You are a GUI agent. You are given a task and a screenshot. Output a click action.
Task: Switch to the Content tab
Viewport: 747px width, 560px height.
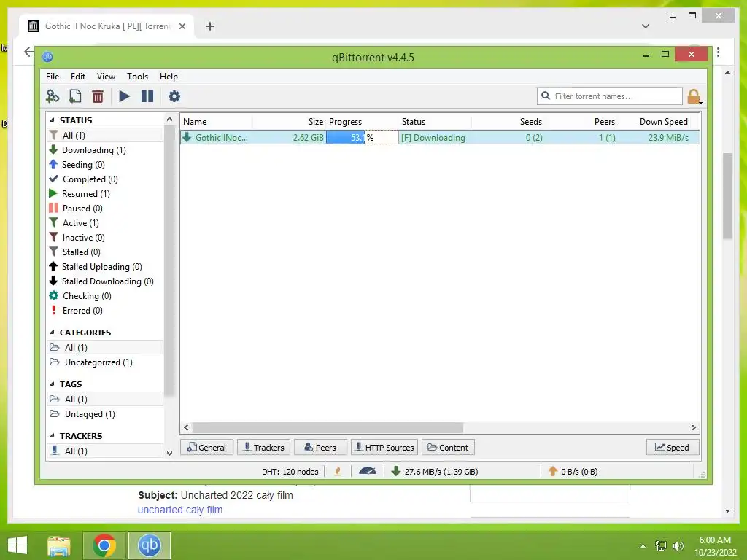[x=448, y=448]
